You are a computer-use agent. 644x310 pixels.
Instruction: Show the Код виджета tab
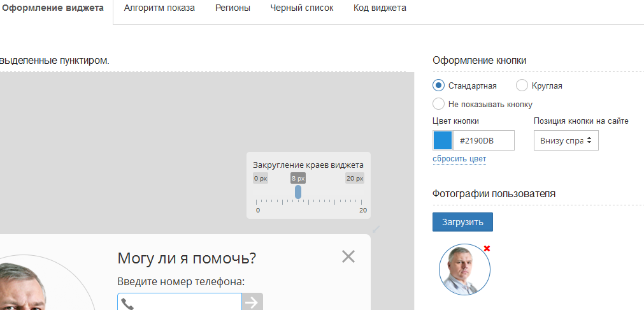point(380,8)
